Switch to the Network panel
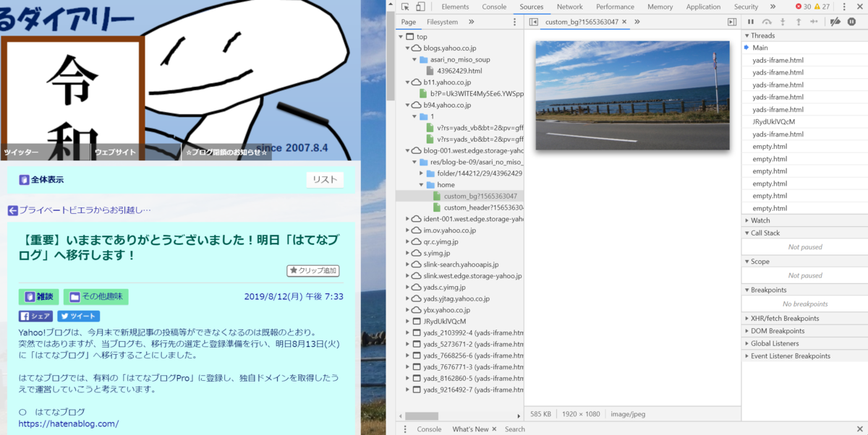The width and height of the screenshot is (868, 435). [570, 6]
